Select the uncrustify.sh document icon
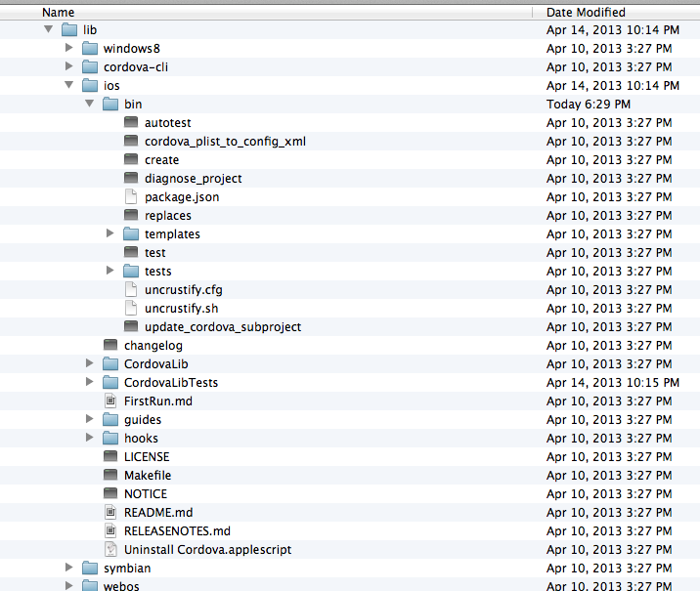 click(x=131, y=308)
